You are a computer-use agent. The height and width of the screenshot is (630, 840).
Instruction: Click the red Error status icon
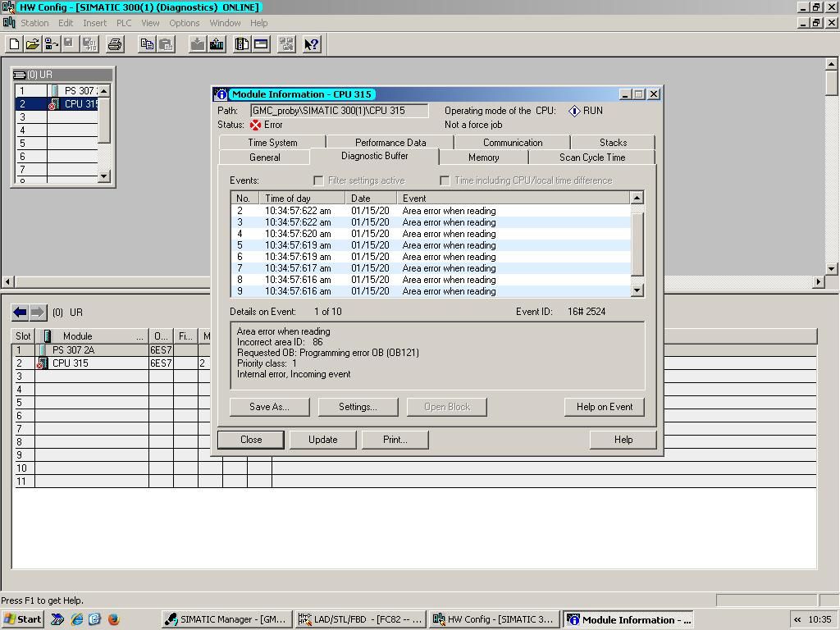(x=256, y=125)
